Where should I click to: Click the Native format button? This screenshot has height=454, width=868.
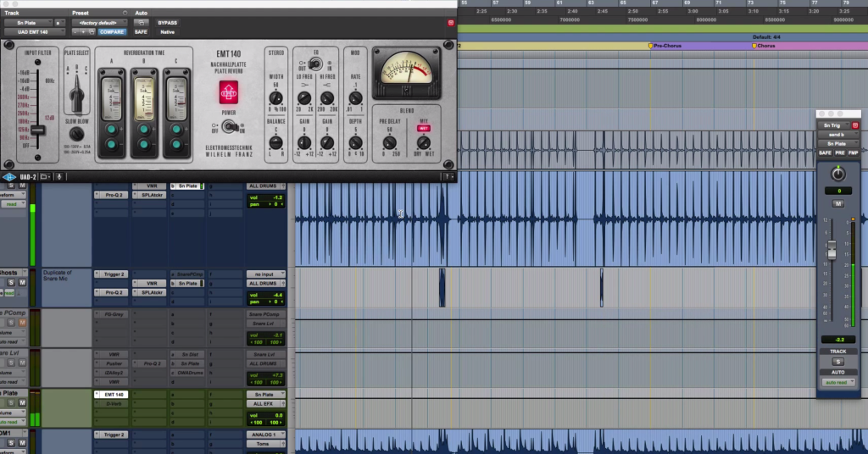click(167, 32)
